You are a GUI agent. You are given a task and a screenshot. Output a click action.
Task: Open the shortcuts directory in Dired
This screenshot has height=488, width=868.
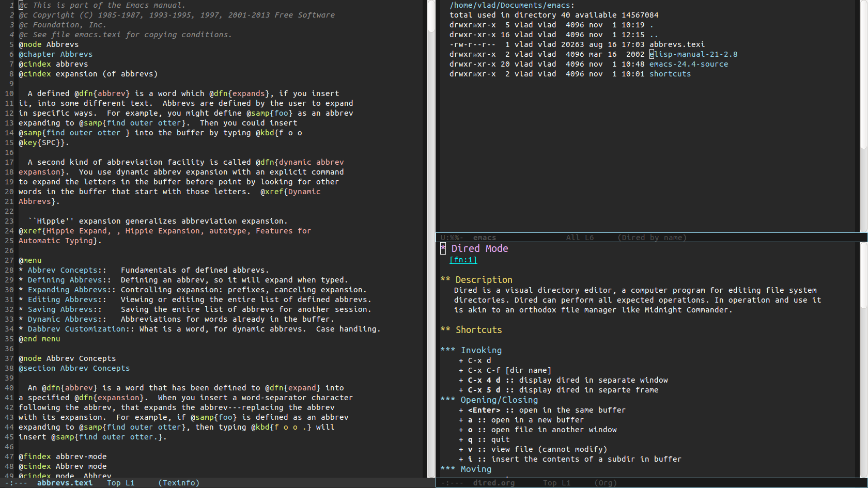(670, 74)
